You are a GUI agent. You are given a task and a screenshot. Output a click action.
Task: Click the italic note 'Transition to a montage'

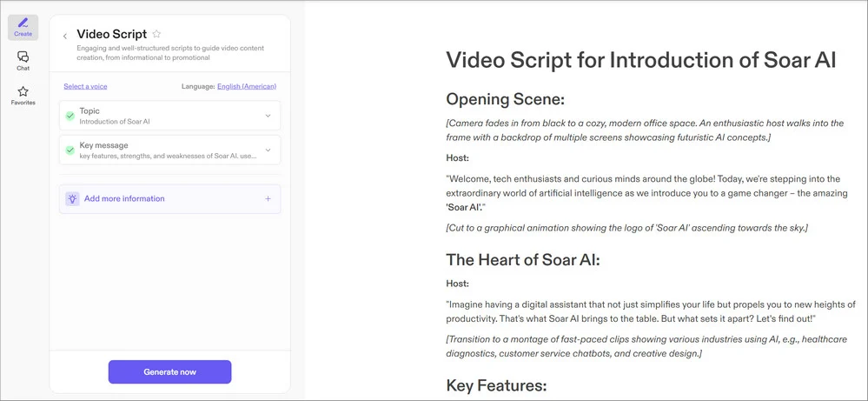coord(646,346)
